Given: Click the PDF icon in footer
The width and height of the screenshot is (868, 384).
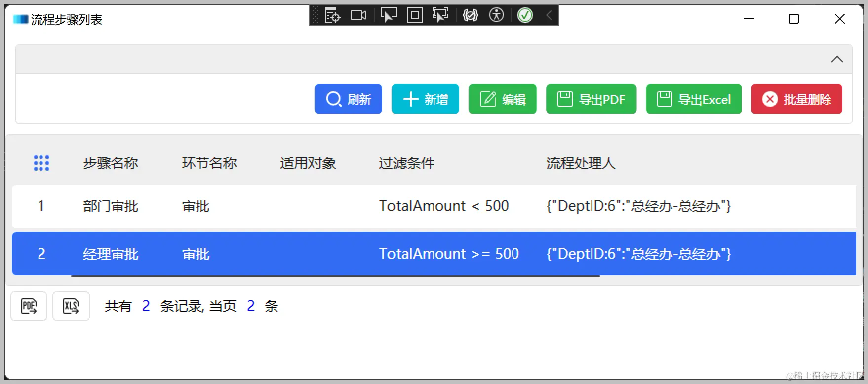Looking at the screenshot, I should (29, 306).
